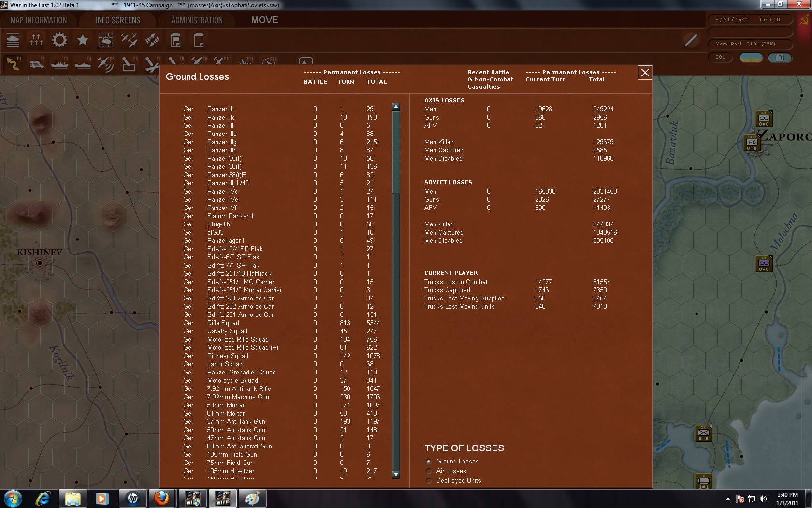This screenshot has height=508, width=812.
Task: Click the air doctrine planes icon
Action: tap(129, 40)
